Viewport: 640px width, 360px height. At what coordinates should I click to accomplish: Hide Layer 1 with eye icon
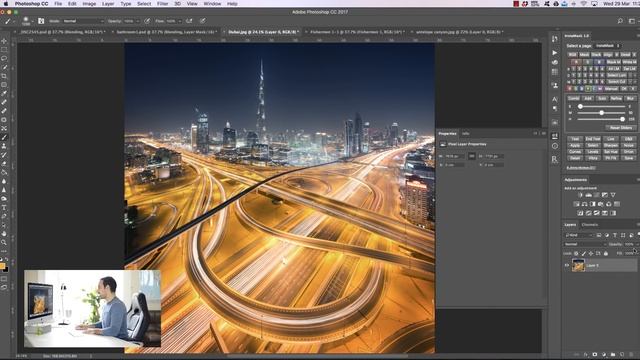(x=567, y=265)
